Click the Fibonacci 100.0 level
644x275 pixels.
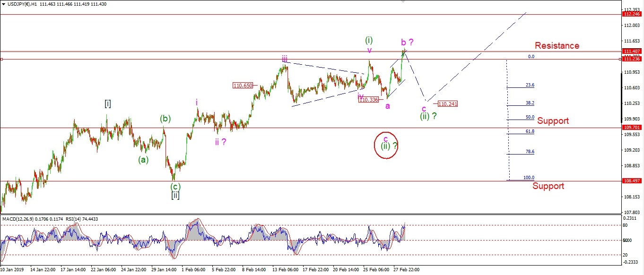[529, 178]
